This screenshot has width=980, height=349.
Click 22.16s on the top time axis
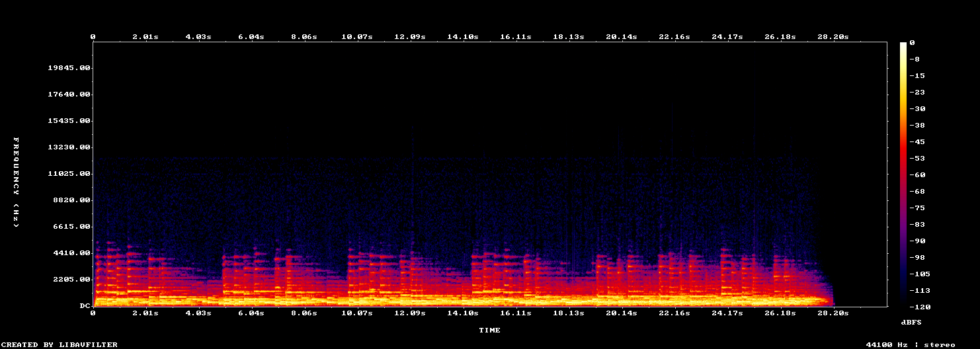coord(674,37)
